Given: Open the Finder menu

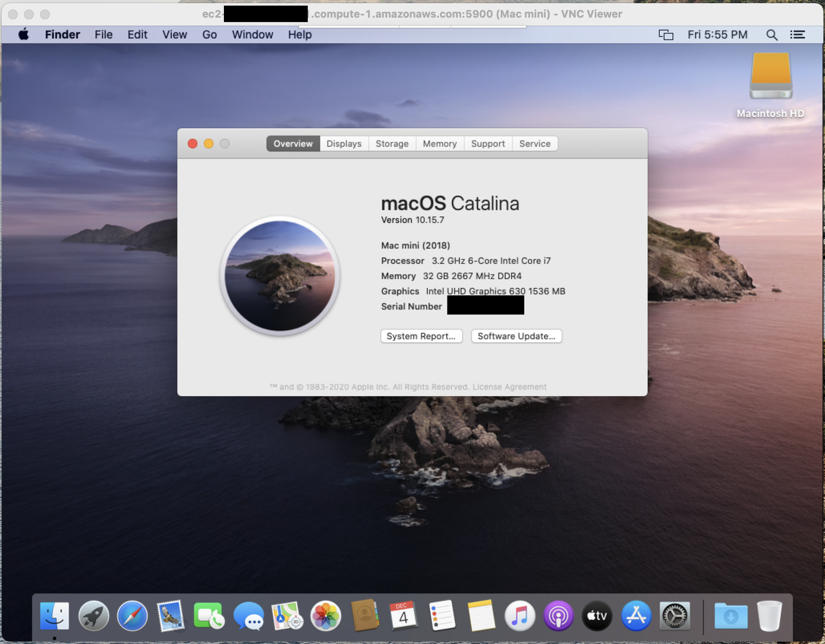Looking at the screenshot, I should coord(63,35).
